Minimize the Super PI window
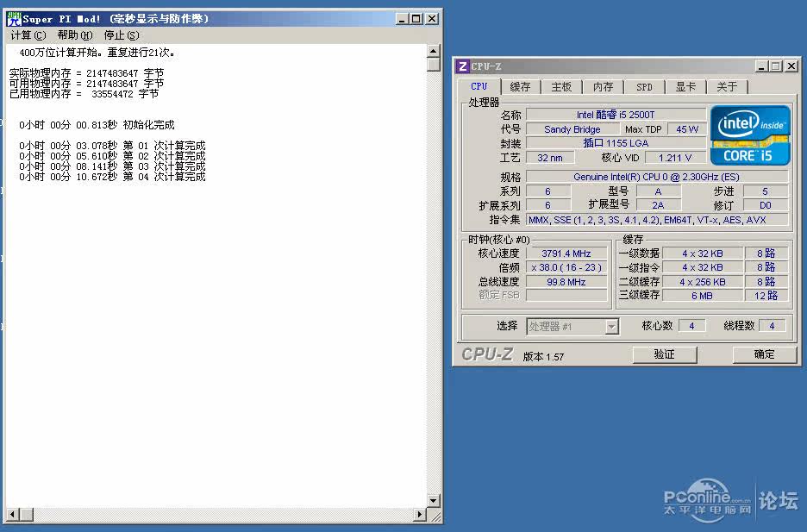 403,19
